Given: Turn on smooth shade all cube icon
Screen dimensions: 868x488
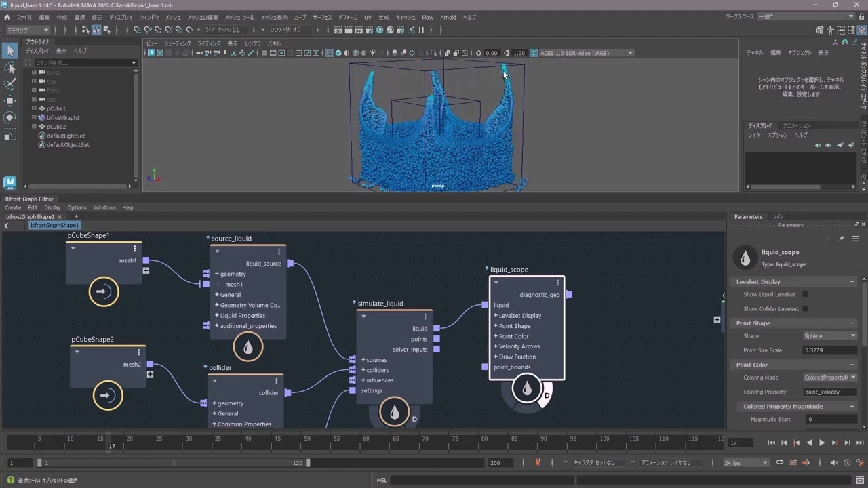Looking at the screenshot, I should [338, 53].
